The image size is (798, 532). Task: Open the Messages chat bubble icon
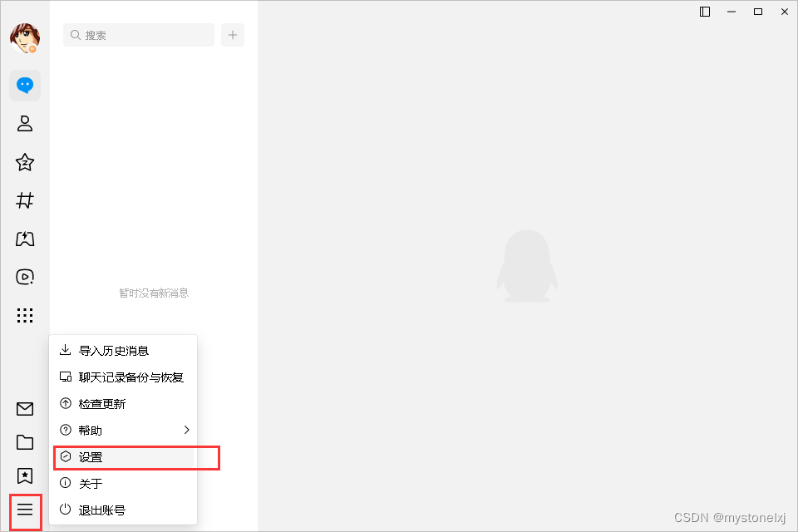click(x=25, y=86)
